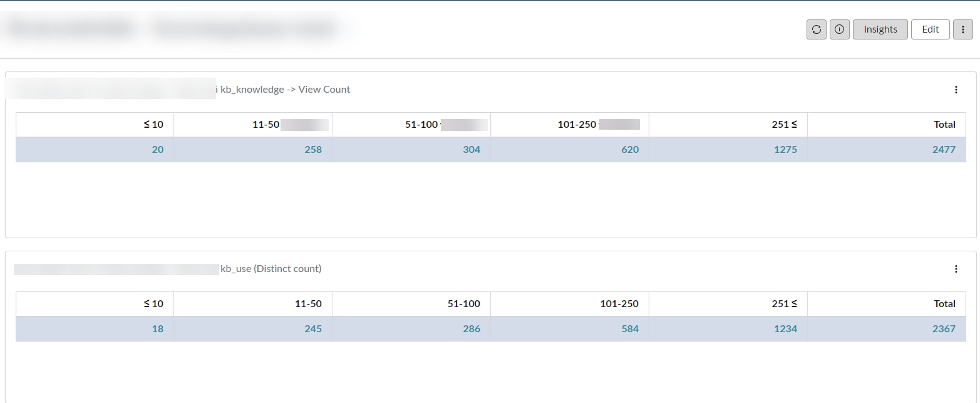Click the 245 value in kb_use table
Screen dimensions: 980x403
click(x=313, y=329)
